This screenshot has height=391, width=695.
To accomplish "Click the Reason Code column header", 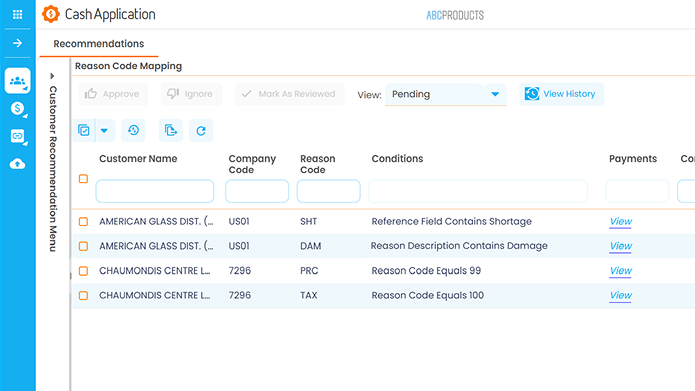I will tap(318, 164).
